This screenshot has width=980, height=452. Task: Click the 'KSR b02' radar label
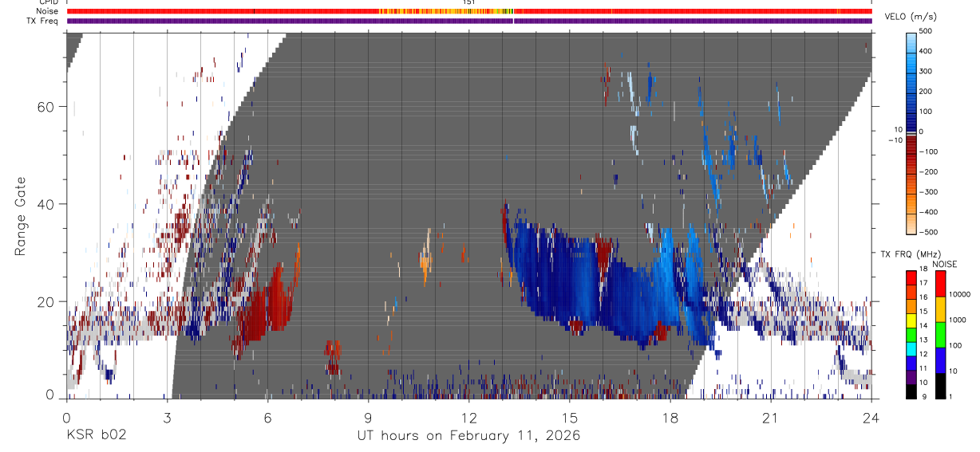[95, 436]
